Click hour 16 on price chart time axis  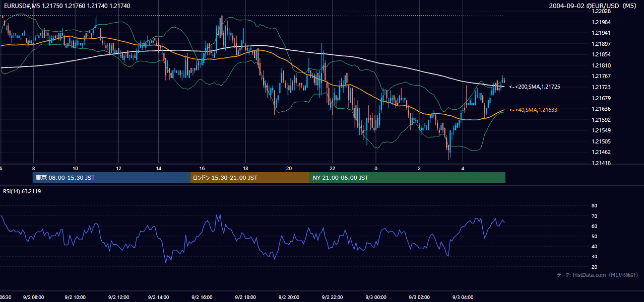202,168
